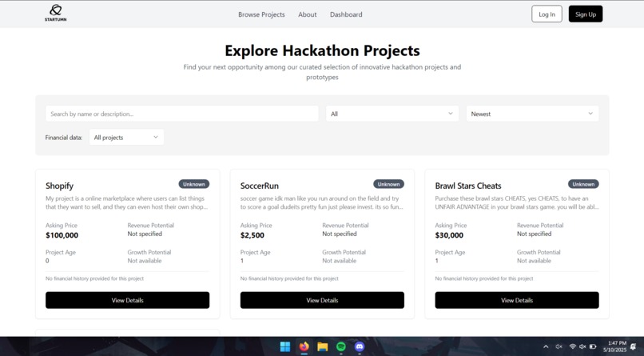Click the $2,500 asking price

point(252,235)
